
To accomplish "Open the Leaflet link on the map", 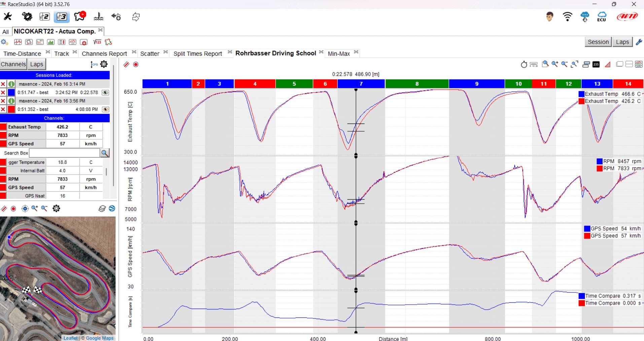I will coord(70,338).
